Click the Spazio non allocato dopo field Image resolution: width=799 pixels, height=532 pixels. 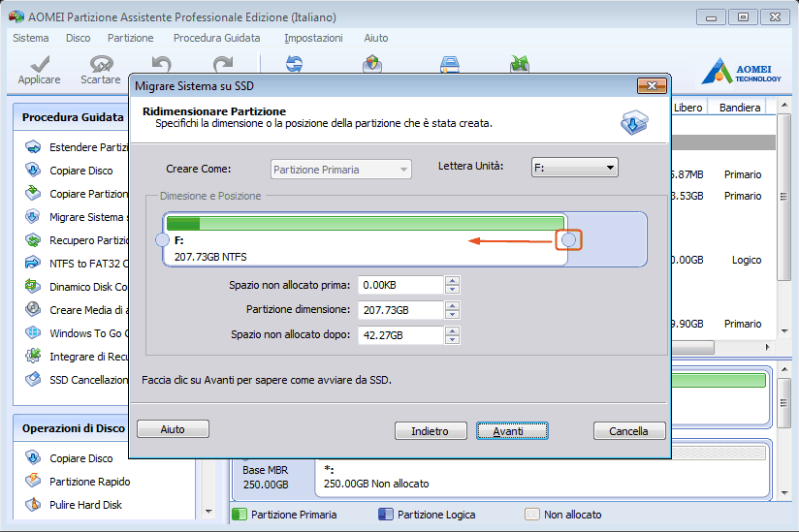[x=400, y=335]
